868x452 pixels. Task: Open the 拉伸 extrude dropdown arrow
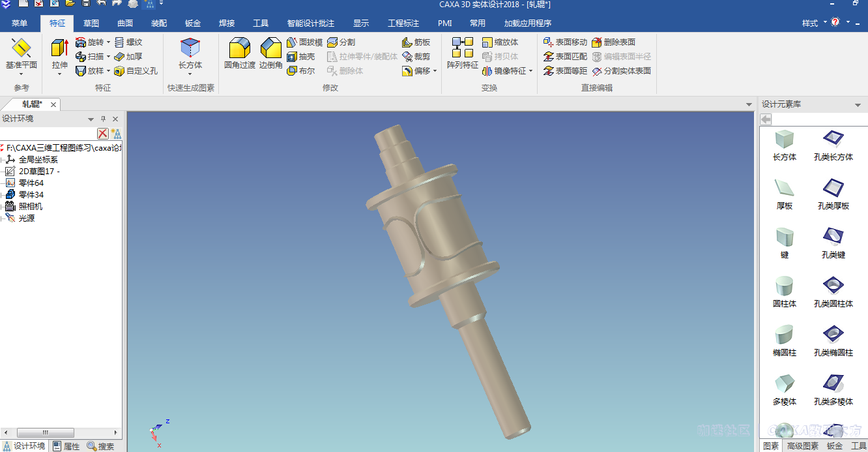[59, 74]
